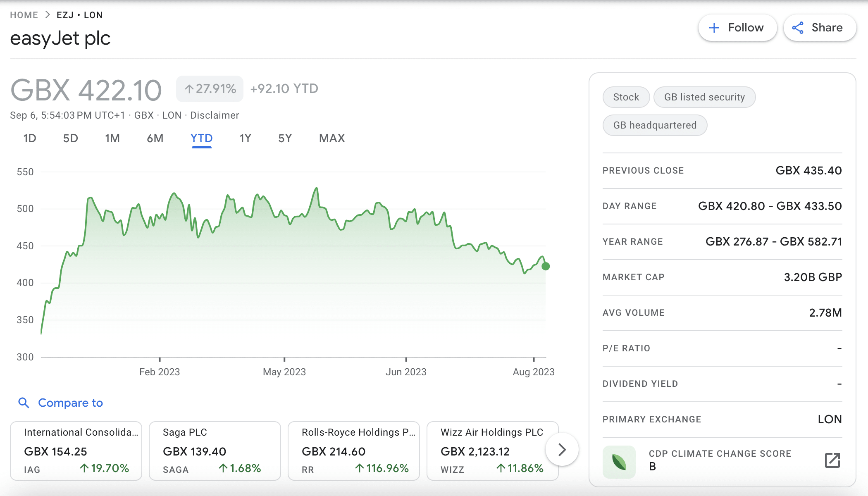
Task: Click the easyJet plc heading
Action: (x=60, y=38)
